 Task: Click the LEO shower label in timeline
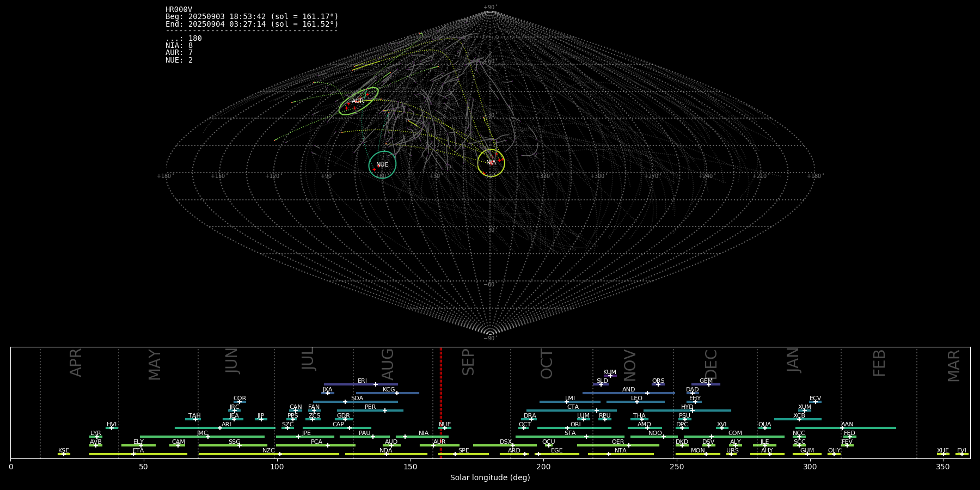click(x=636, y=398)
